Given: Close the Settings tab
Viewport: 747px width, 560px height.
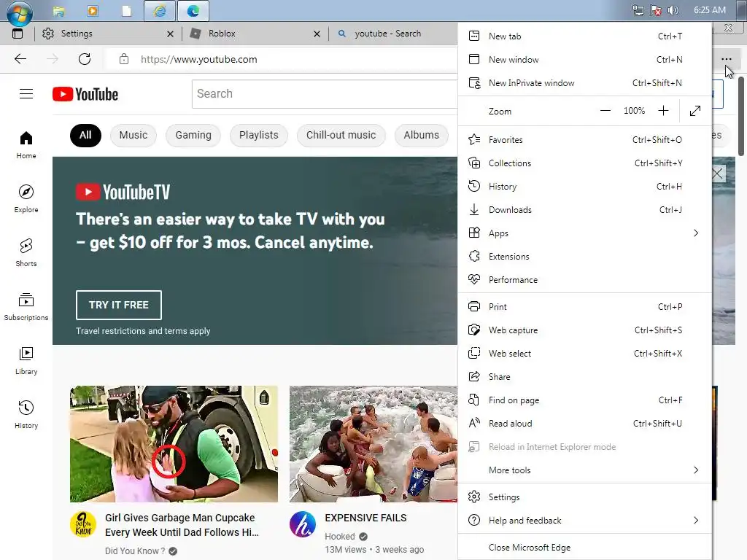Looking at the screenshot, I should click(170, 34).
